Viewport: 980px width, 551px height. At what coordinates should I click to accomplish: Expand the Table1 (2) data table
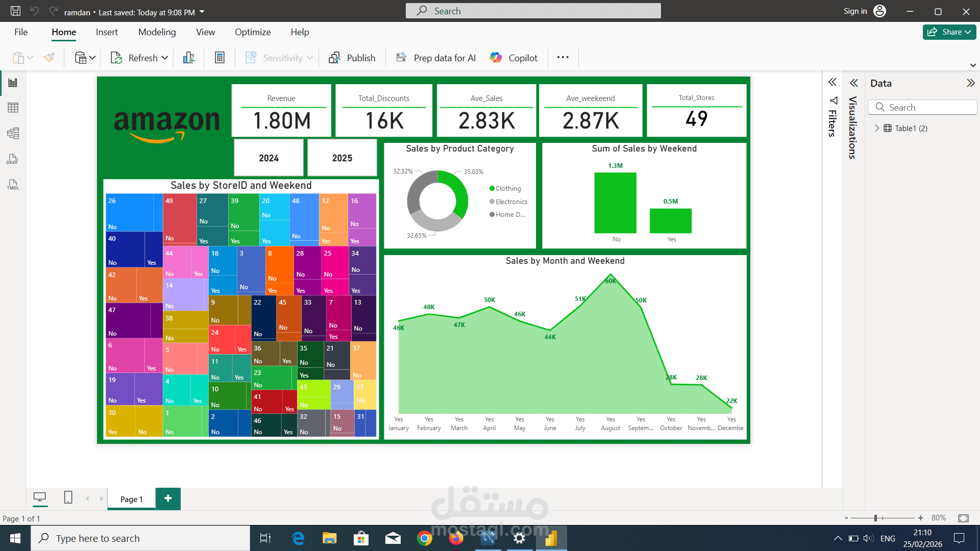click(x=877, y=128)
